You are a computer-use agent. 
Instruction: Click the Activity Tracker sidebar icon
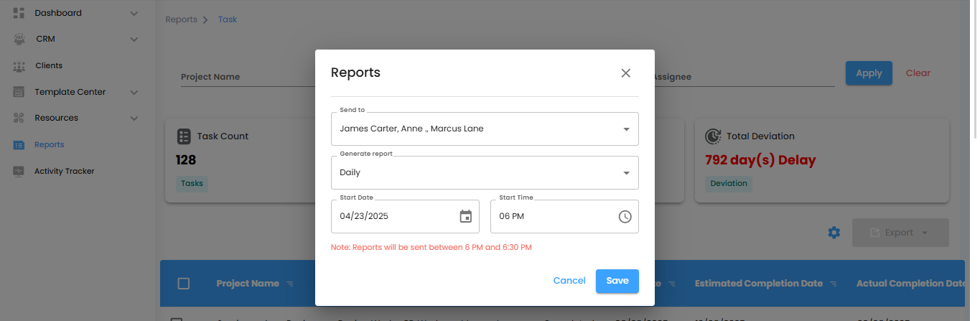pos(19,172)
